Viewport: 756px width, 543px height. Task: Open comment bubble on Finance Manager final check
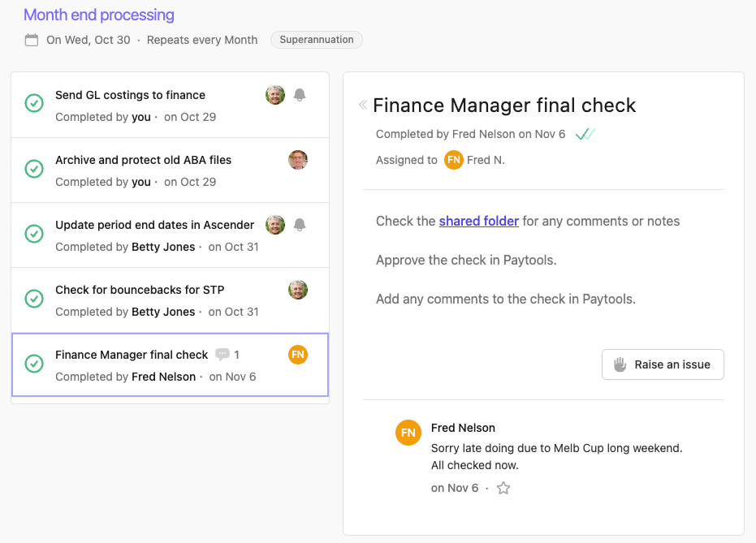222,355
